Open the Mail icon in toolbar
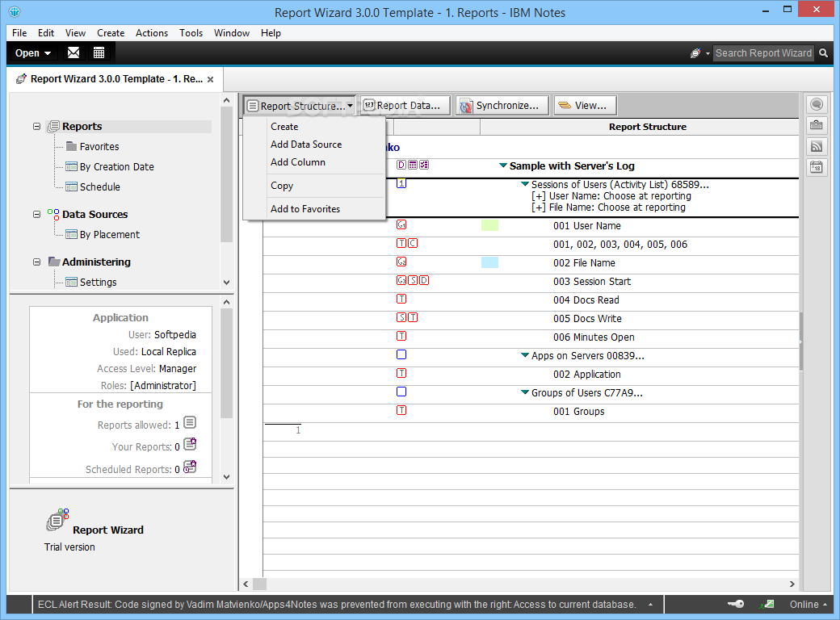The image size is (840, 620). click(x=73, y=52)
